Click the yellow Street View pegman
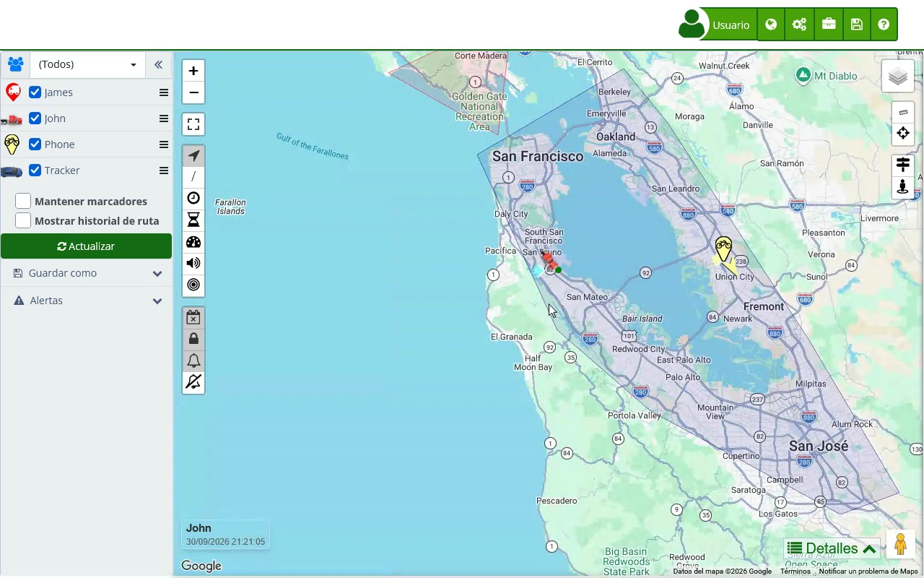This screenshot has width=924, height=578. coord(900,544)
